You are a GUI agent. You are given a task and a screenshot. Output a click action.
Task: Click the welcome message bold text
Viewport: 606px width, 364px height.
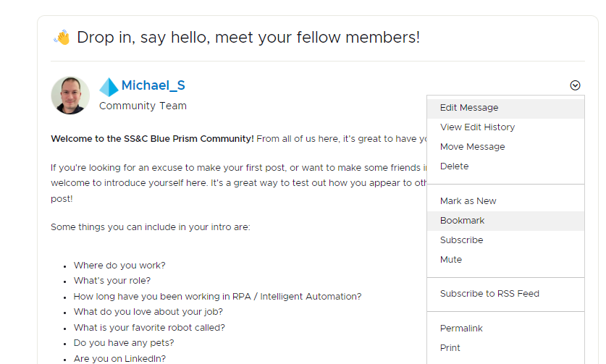coord(152,138)
